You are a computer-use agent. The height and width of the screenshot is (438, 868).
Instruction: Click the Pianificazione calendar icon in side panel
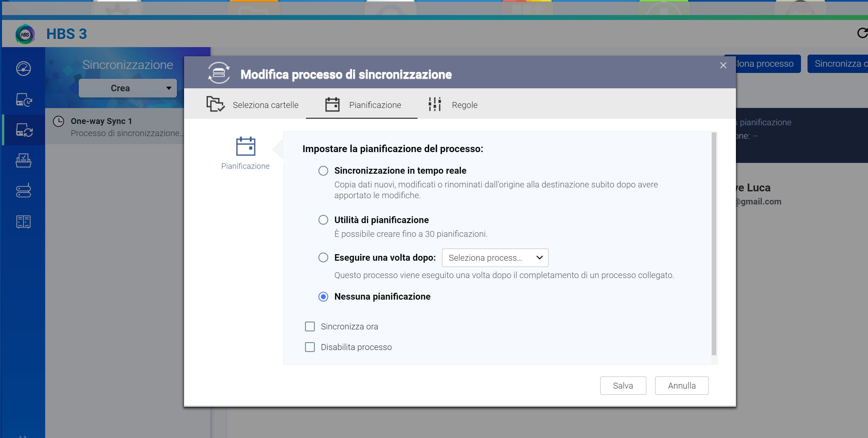click(245, 146)
